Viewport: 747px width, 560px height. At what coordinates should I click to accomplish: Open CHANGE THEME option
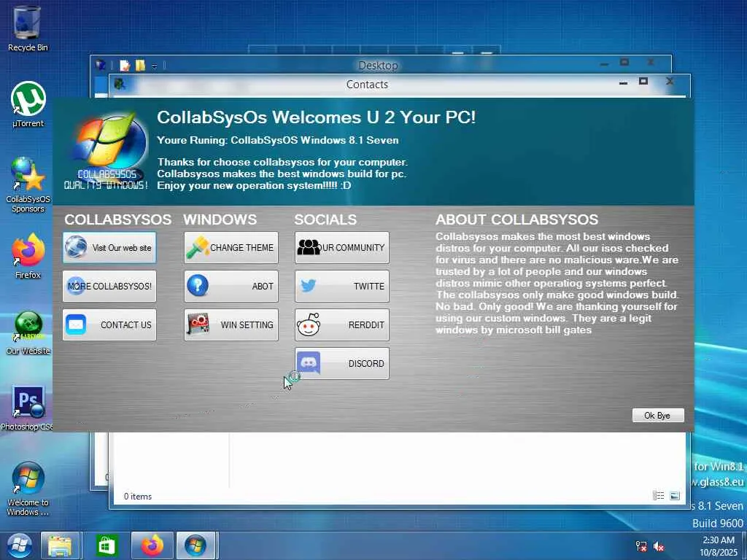pyautogui.click(x=231, y=248)
